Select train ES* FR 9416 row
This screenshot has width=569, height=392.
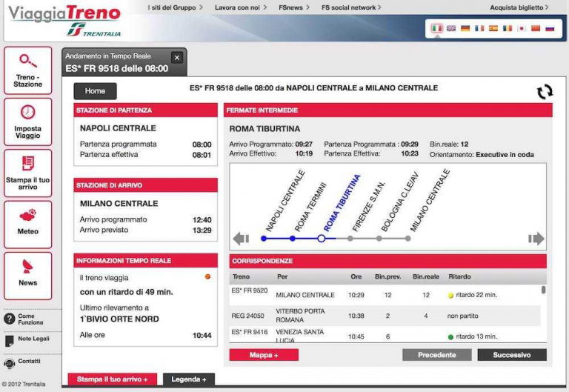(x=385, y=335)
